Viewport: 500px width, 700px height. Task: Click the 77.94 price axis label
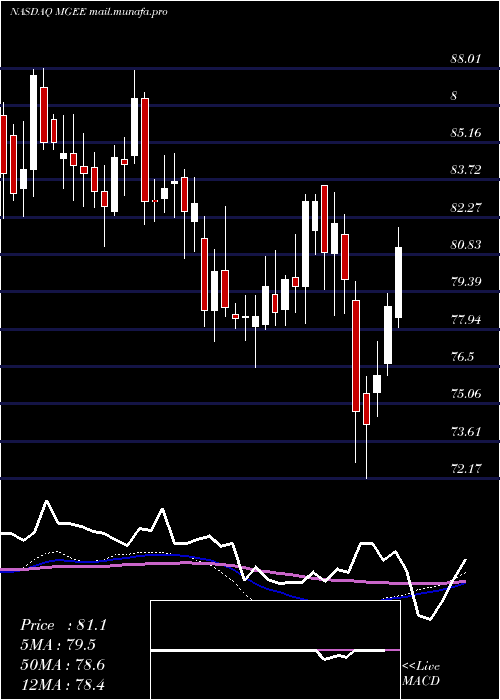coord(467,320)
